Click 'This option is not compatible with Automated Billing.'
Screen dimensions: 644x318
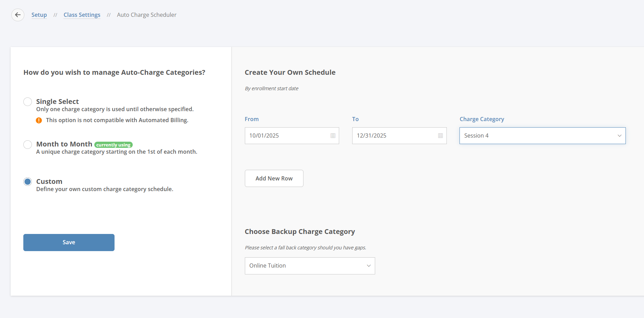point(117,120)
